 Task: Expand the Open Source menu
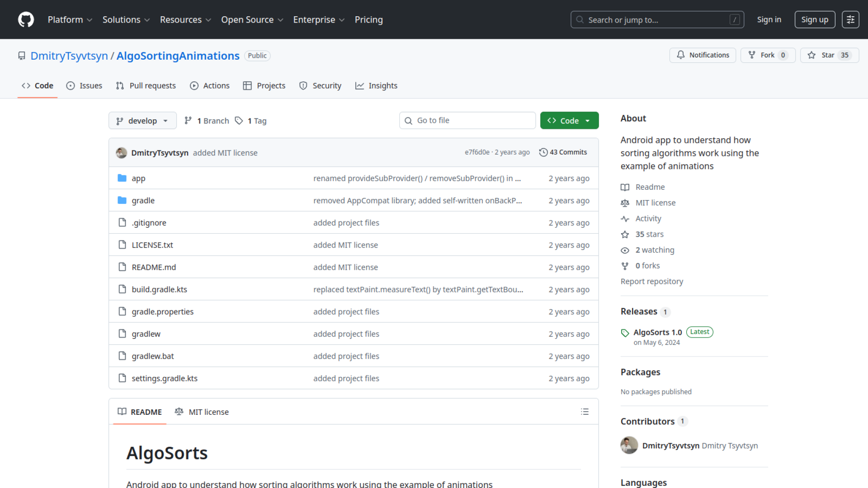pyautogui.click(x=252, y=19)
